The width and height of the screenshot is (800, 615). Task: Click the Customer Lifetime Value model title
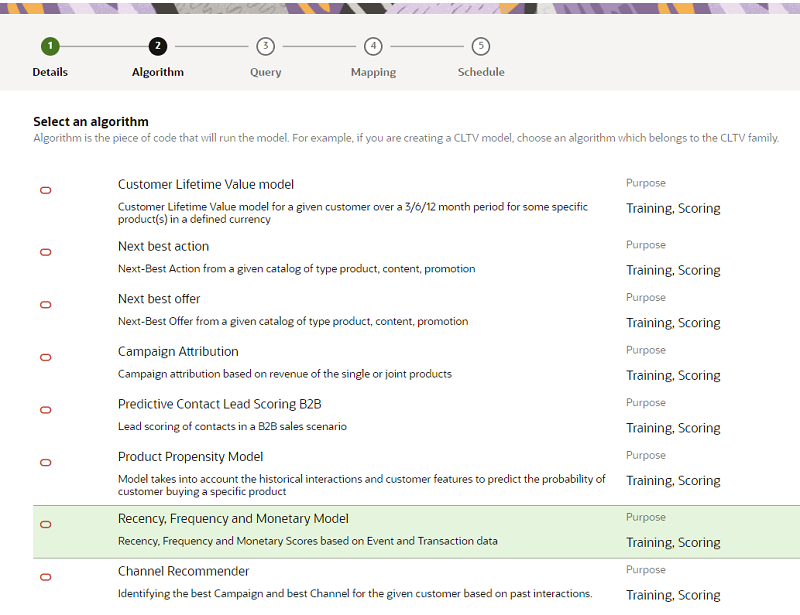coord(205,184)
